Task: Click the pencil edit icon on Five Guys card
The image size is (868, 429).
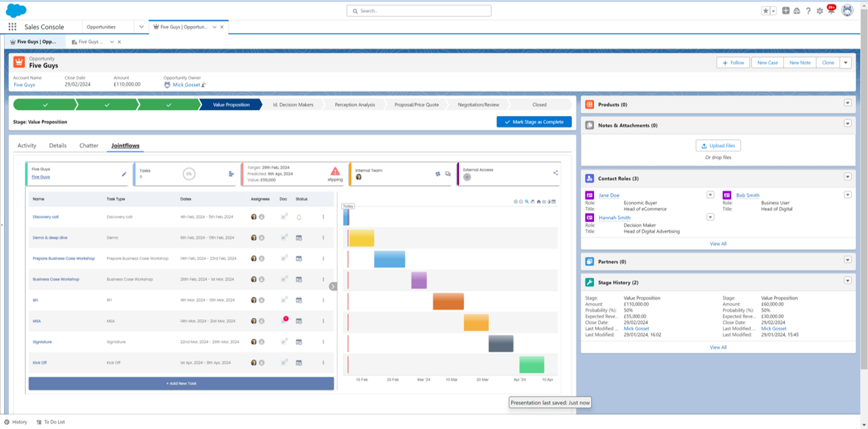Action: (x=124, y=173)
